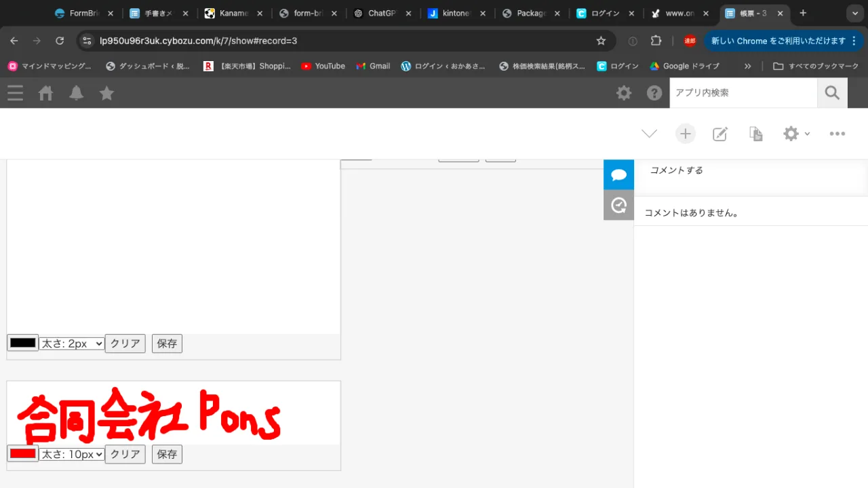Screen dimensions: 868x488
Task: Open マインドマッピング bookmark
Action: tap(50, 66)
